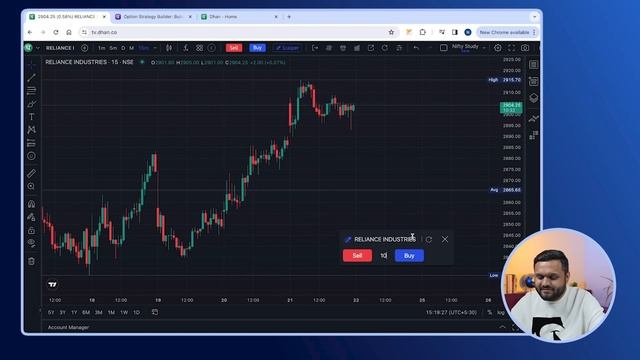640x360 pixels.
Task: Open indicator templates grid icon
Action: tap(199, 48)
